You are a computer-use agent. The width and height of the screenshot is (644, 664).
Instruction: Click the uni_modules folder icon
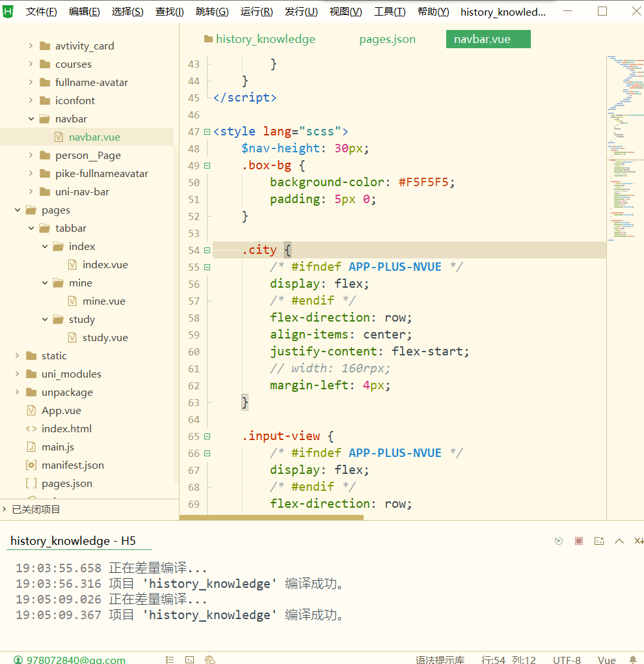click(31, 374)
